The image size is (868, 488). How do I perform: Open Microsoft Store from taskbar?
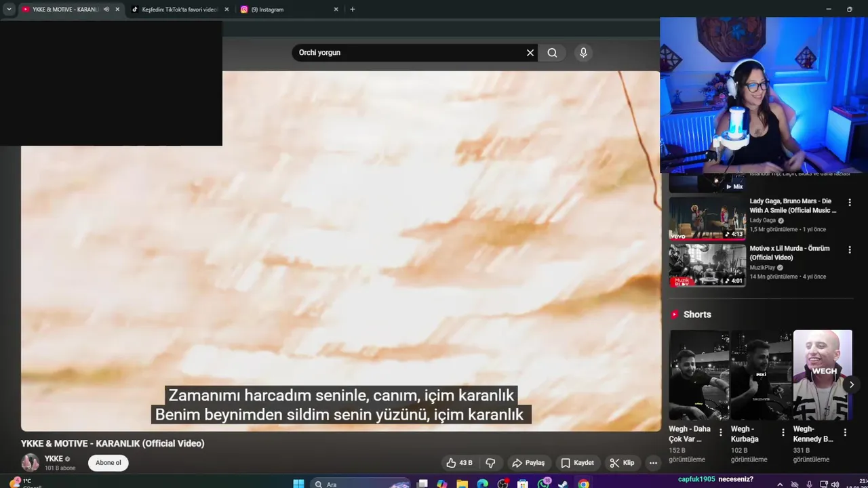(x=523, y=484)
